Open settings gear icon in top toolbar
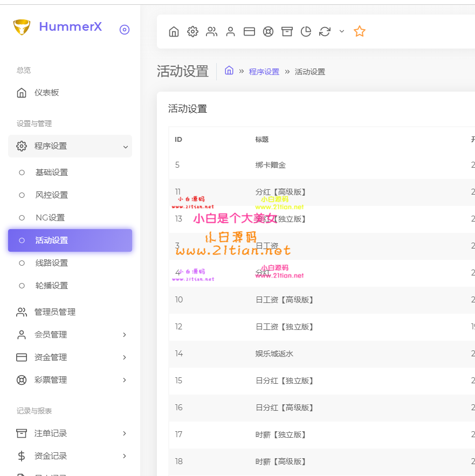Screen dimensions: 475x476 [192, 32]
